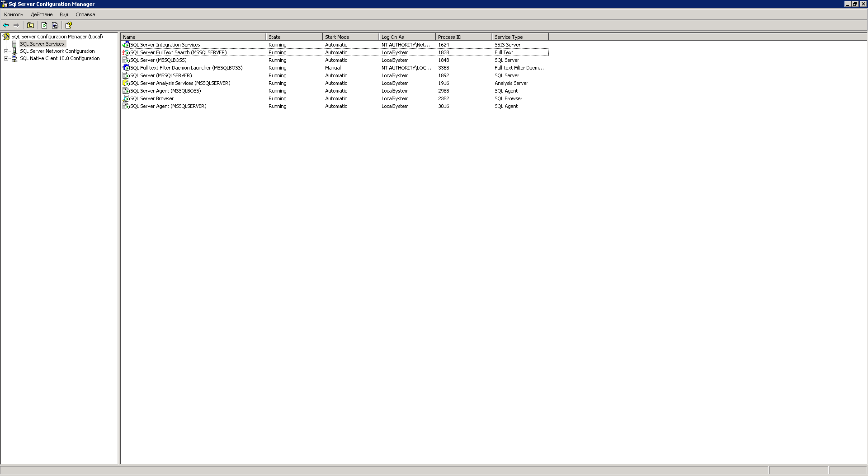Select SQL Server FullText Search (MSSQLSERVER) name
868x476 pixels.
point(179,52)
